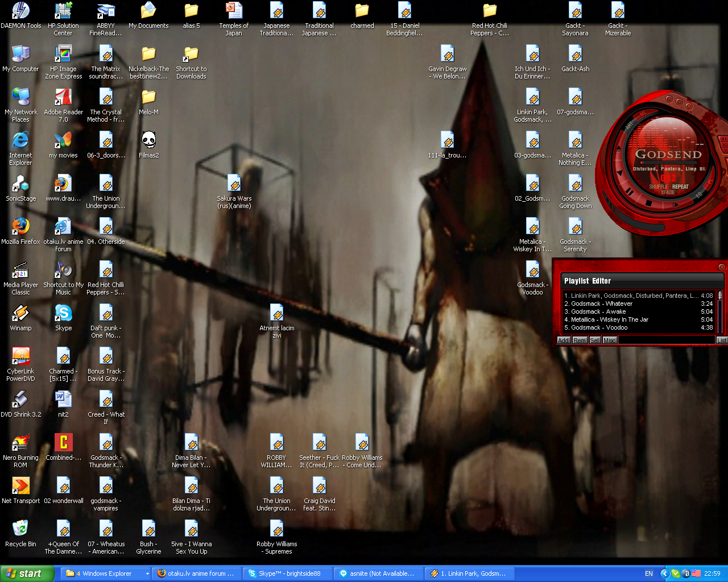Image resolution: width=728 pixels, height=582 pixels.
Task: Select Adobe Reader 7.0 icon
Action: [63, 106]
